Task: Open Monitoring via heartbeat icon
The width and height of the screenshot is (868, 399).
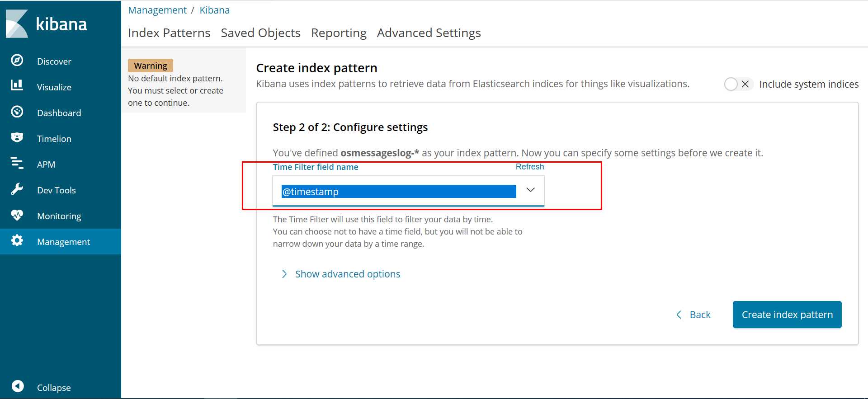Action: point(17,215)
